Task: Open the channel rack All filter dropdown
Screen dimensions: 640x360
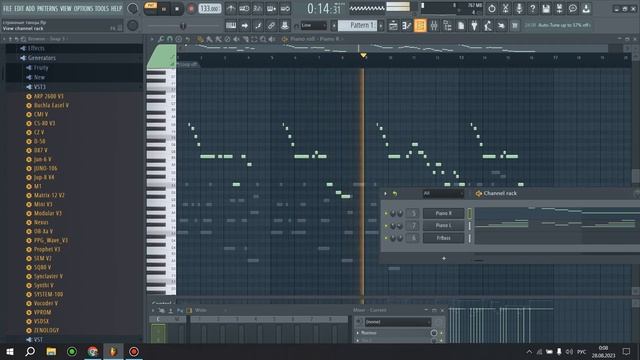Action: 443,193
